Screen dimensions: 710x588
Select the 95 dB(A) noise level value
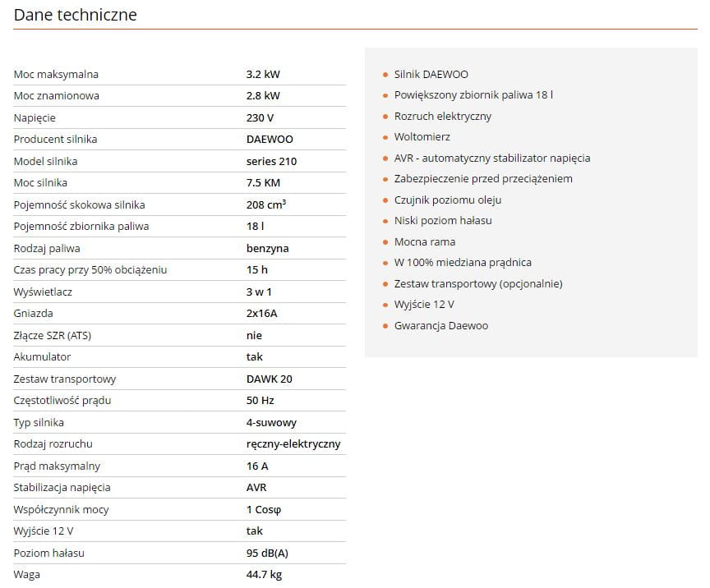pos(267,554)
